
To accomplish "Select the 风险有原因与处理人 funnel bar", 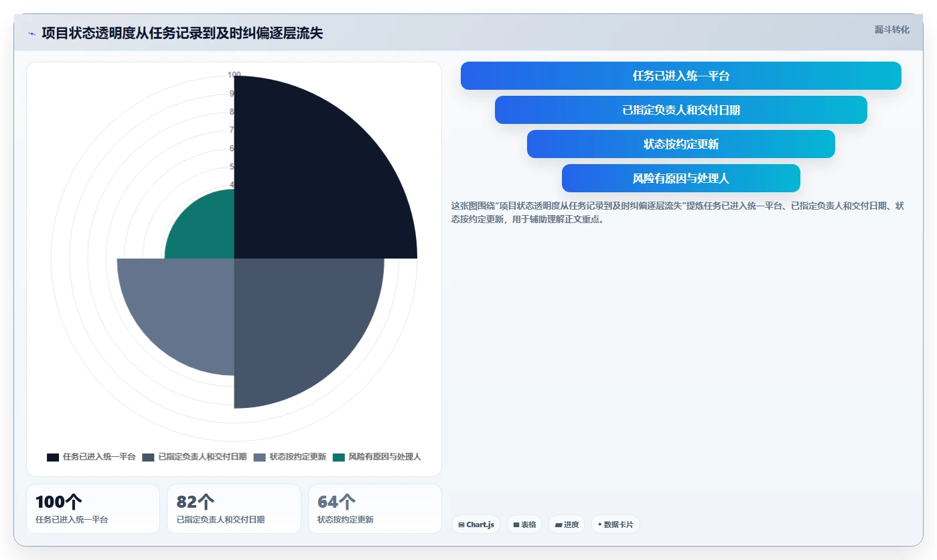I will point(680,178).
